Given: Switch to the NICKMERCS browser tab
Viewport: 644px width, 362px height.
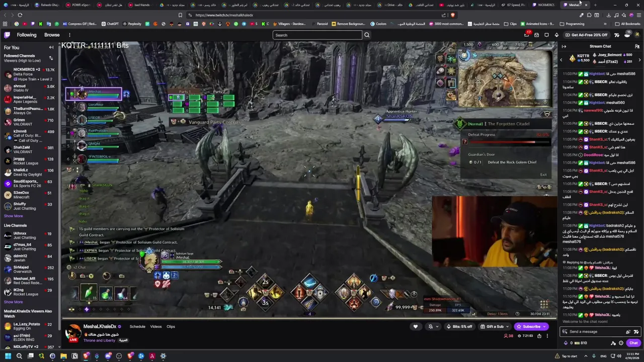Looking at the screenshot, I should 544,5.
